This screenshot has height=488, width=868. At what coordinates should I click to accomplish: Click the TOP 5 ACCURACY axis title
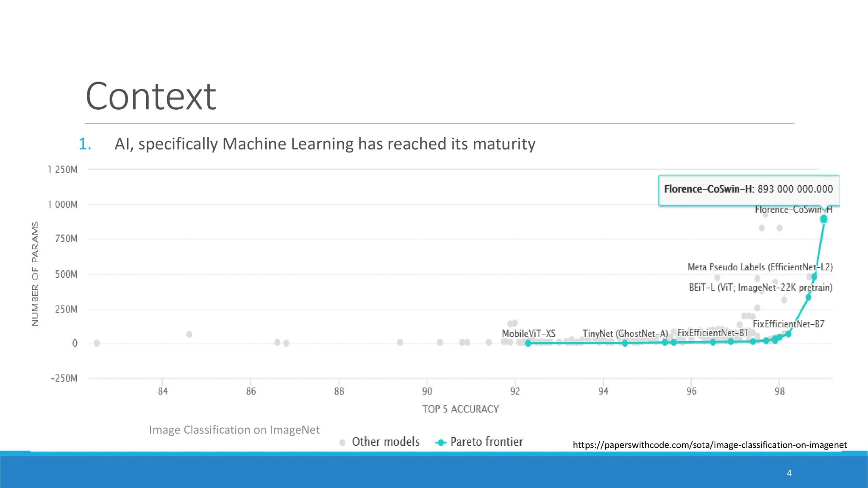[460, 409]
